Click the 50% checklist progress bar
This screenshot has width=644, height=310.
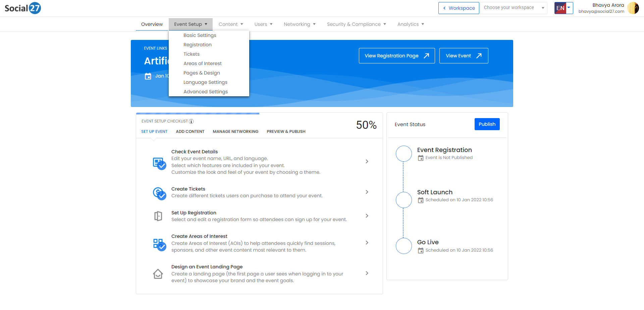198,114
